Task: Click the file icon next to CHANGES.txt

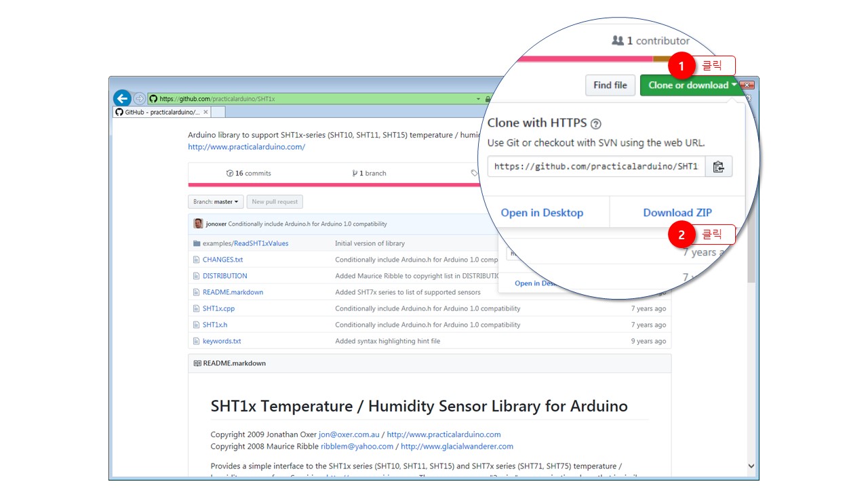Action: 197,260
